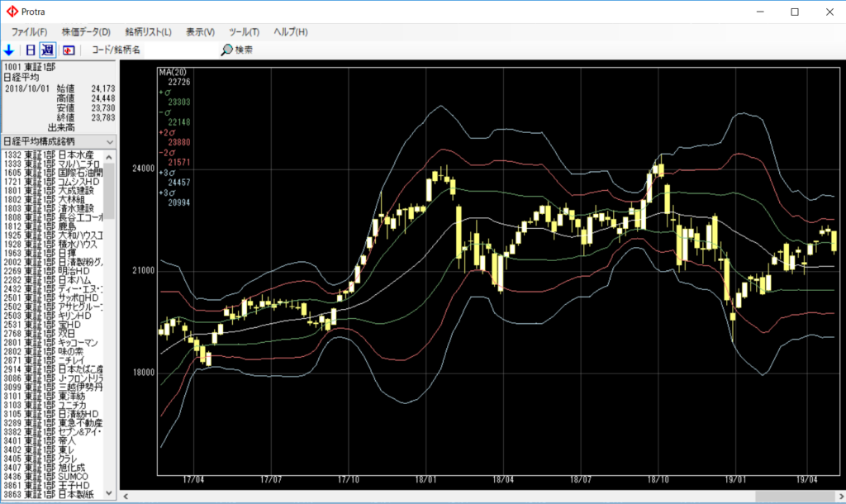Screen dimensions: 846x504
Task: Click the magnifying glass search icon
Action: click(x=226, y=50)
